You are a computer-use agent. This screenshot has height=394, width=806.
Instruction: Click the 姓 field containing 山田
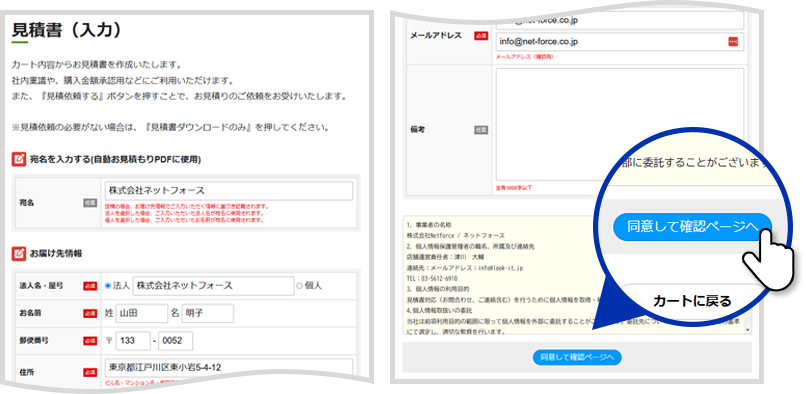tap(142, 313)
